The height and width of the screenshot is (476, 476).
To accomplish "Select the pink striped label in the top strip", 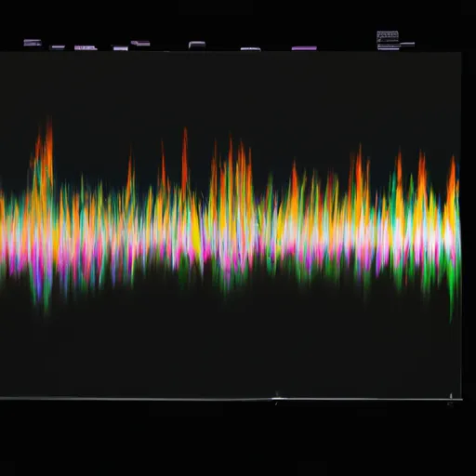I will tap(86, 47).
